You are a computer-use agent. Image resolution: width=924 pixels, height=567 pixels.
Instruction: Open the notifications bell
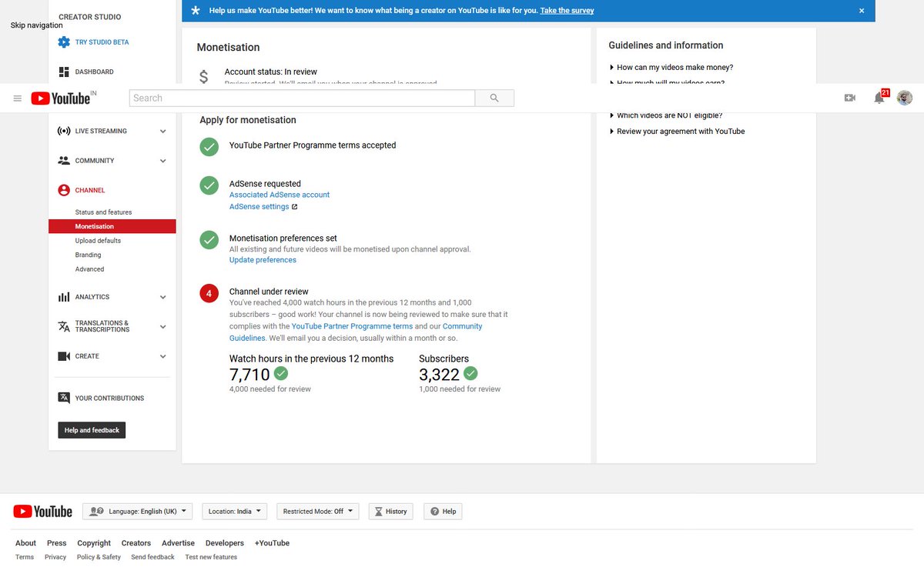point(879,98)
